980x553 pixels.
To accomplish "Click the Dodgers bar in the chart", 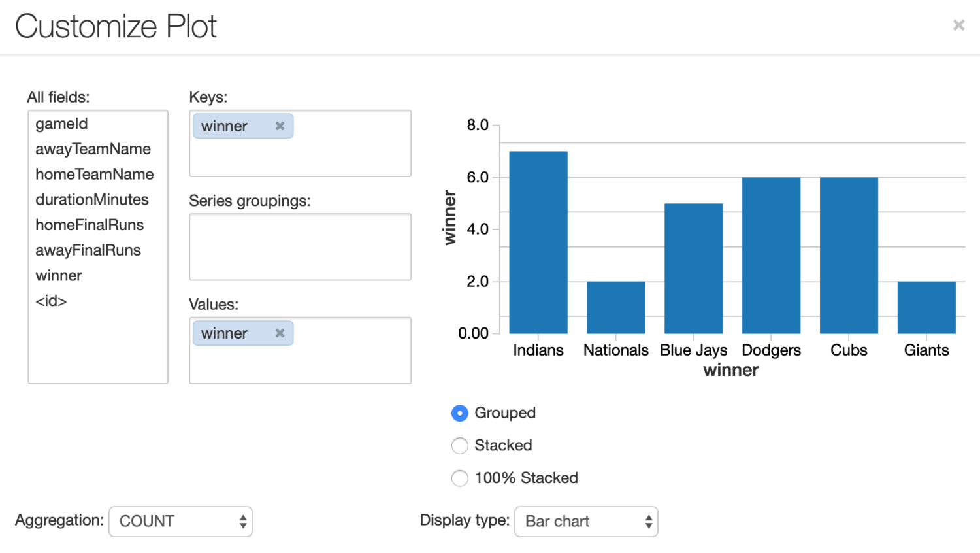I will click(771, 256).
